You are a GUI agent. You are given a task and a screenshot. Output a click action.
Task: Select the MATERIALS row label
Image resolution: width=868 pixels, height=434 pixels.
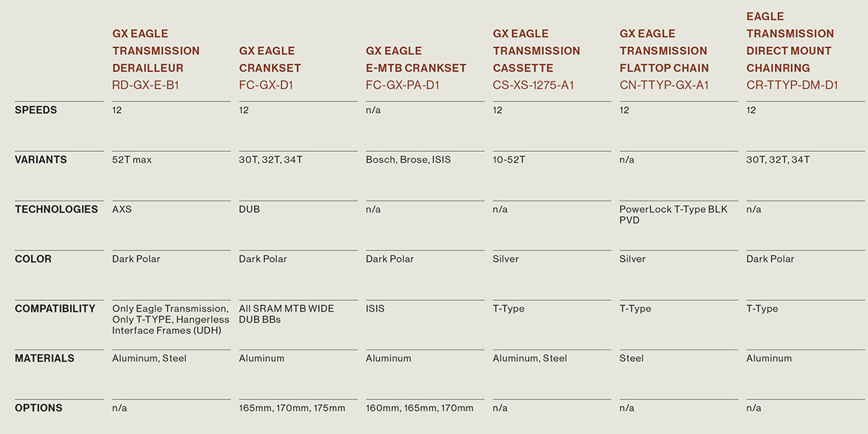(43, 358)
